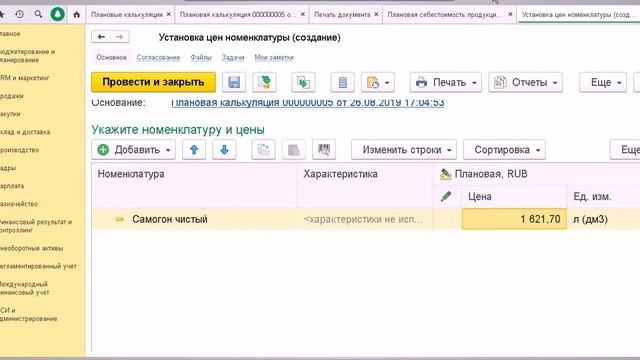Open Регламентированный учет sidebar section

click(38, 266)
